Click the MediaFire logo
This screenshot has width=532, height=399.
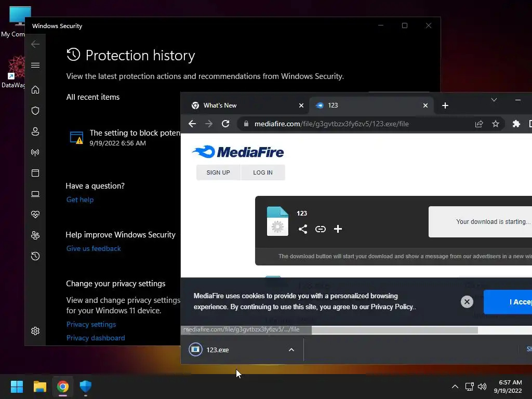237,152
